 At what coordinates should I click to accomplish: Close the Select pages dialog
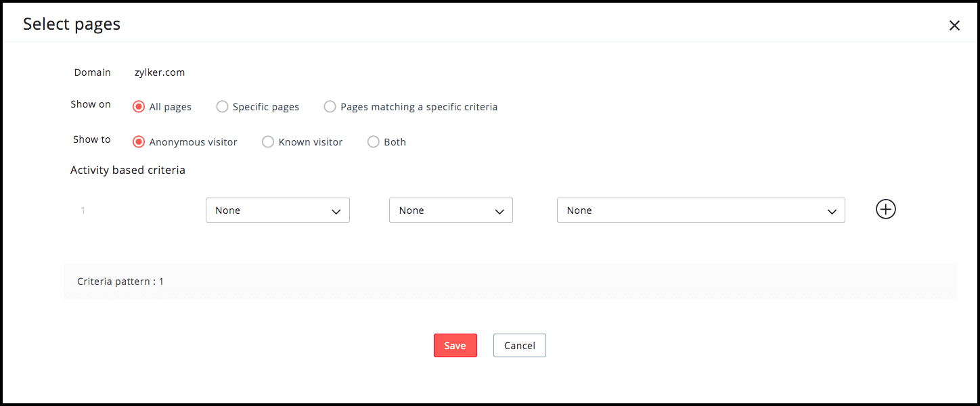[x=954, y=26]
